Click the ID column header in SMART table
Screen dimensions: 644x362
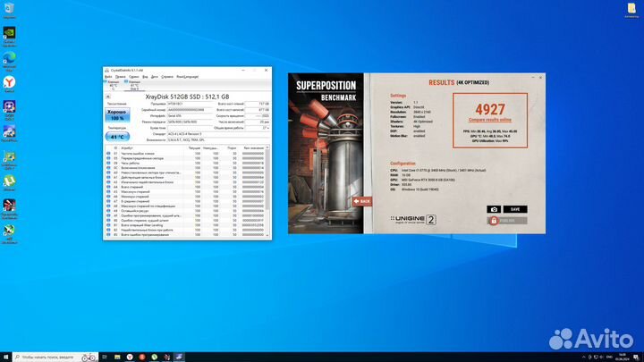click(115, 148)
